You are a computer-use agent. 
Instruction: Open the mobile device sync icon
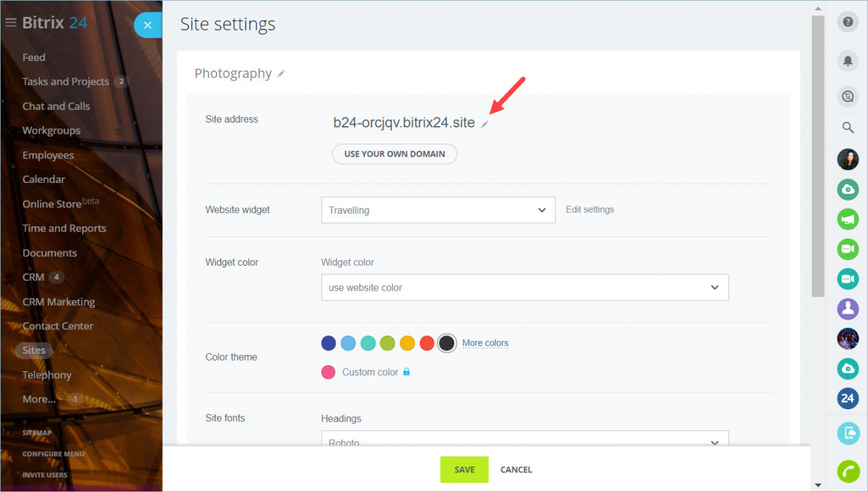click(848, 433)
